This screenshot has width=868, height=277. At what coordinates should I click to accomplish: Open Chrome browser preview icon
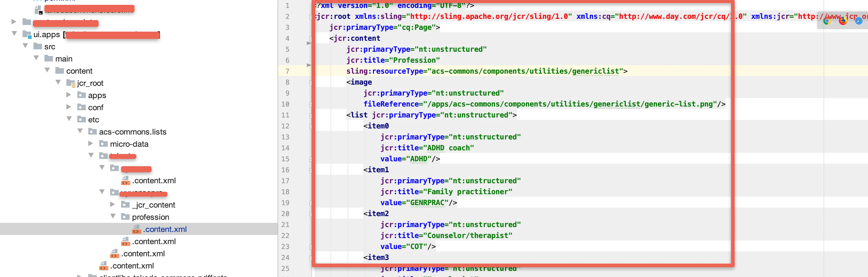pos(827,21)
